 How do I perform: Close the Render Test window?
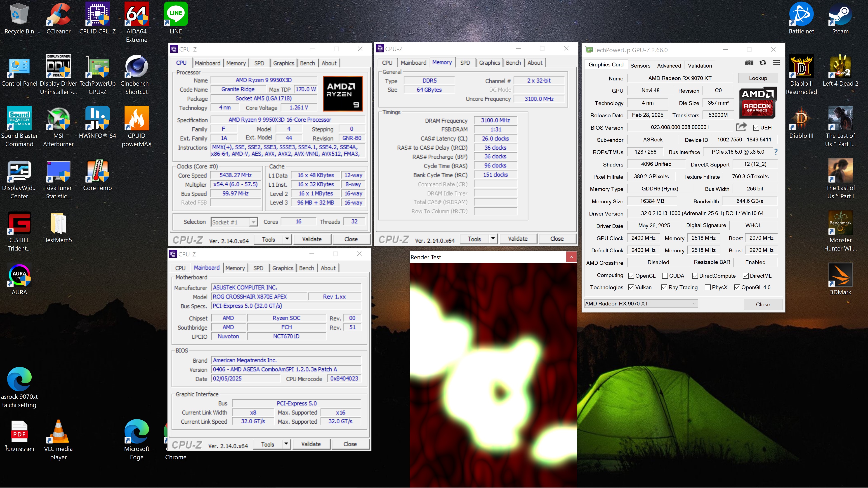(x=571, y=257)
